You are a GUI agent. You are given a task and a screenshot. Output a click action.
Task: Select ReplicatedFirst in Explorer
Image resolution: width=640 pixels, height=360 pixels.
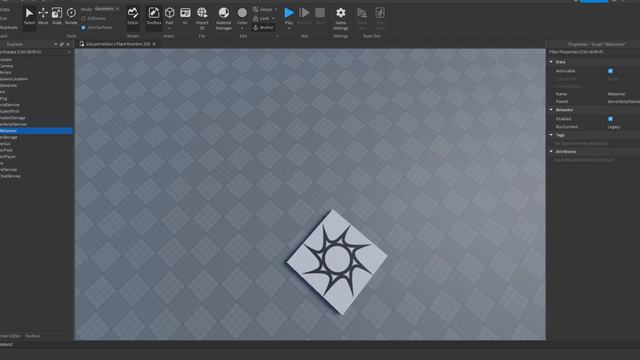[9, 111]
